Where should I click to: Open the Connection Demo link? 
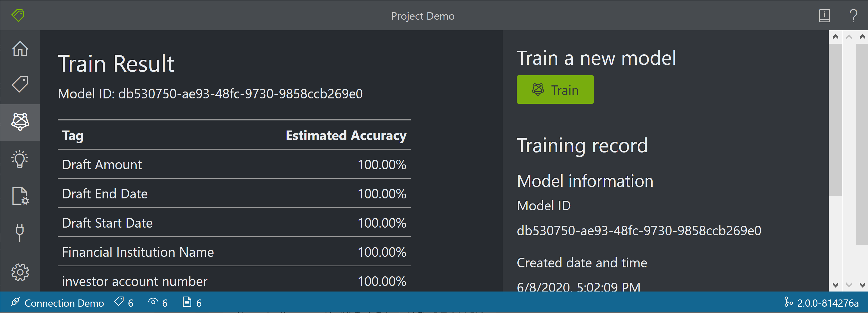[64, 303]
